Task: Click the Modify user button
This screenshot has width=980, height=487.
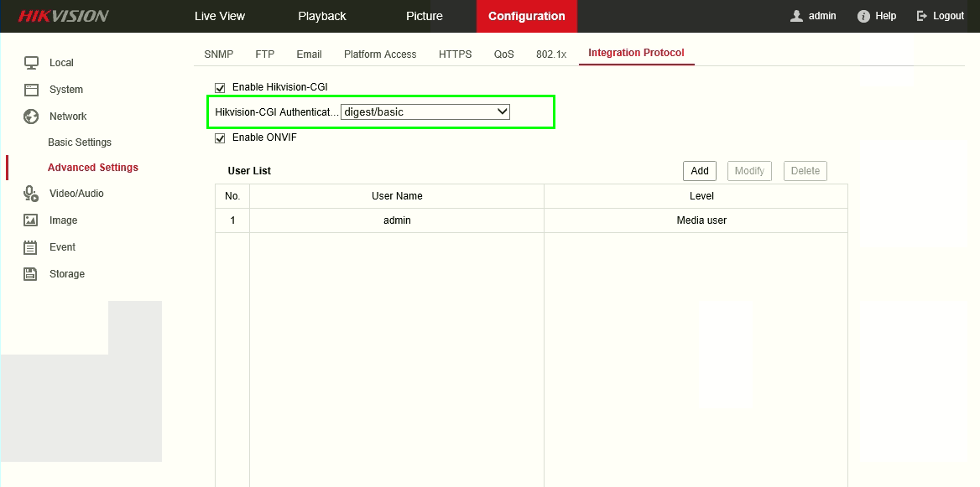Action: click(x=749, y=170)
